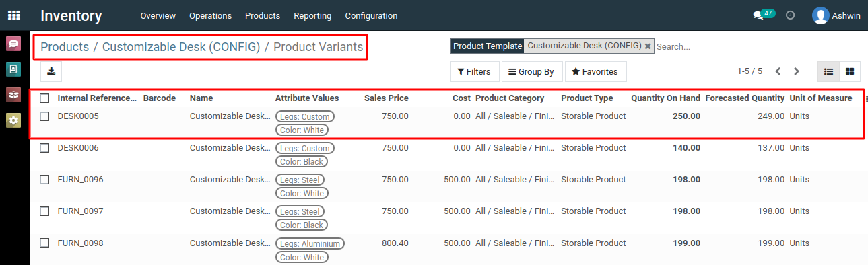Viewport: 868px width, 265px height.
Task: Open the Contacts app sidebar icon
Action: tap(13, 69)
